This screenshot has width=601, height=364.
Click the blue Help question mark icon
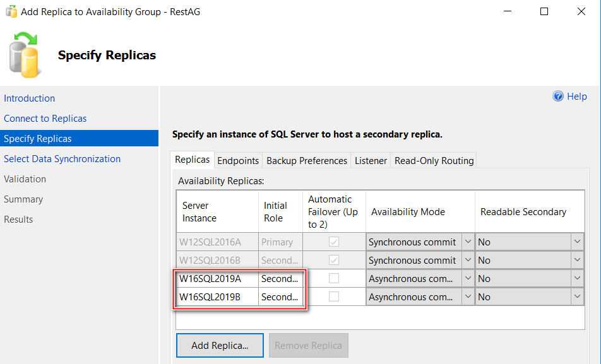(558, 97)
